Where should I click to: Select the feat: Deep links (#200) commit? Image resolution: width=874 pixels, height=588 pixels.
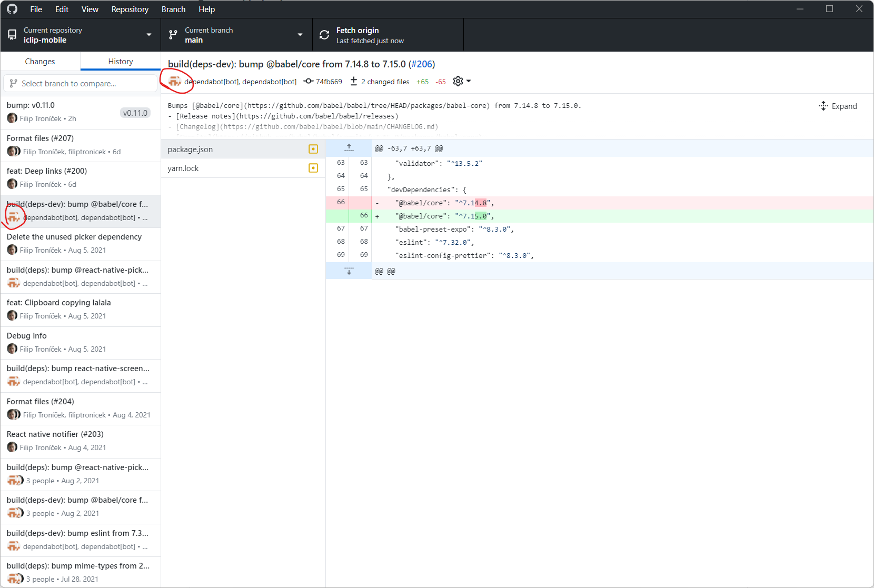click(81, 178)
